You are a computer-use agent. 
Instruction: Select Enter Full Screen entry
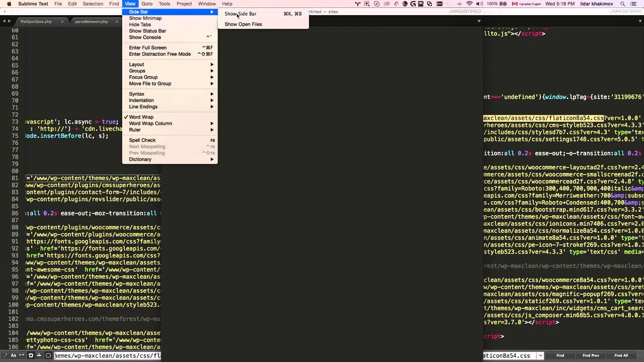(170, 48)
